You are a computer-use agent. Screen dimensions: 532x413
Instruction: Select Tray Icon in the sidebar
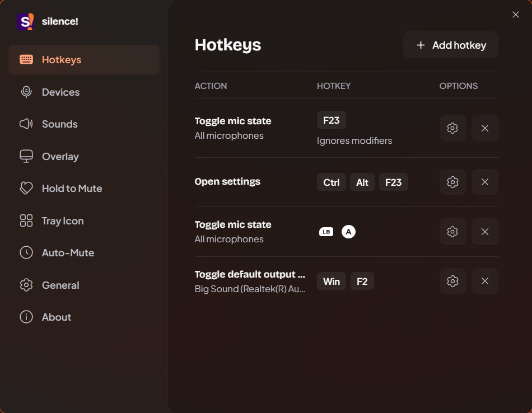pyautogui.click(x=84, y=220)
